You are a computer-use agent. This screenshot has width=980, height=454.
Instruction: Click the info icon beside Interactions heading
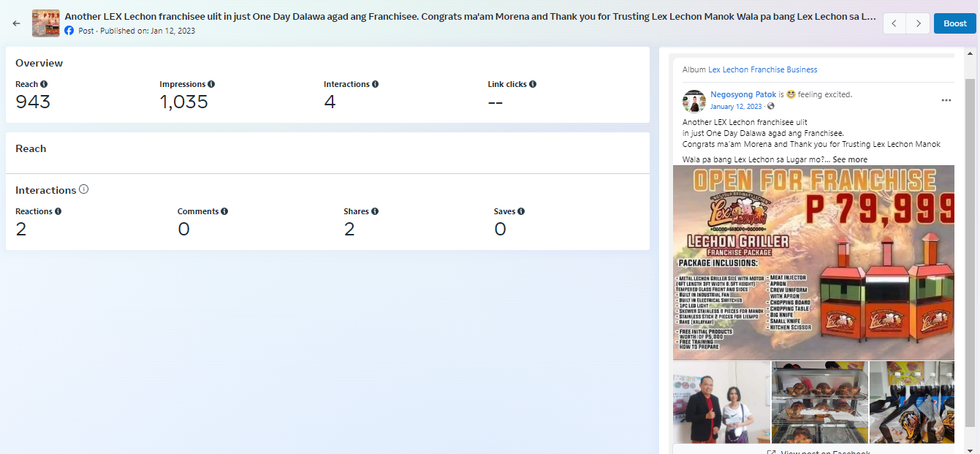click(x=84, y=189)
